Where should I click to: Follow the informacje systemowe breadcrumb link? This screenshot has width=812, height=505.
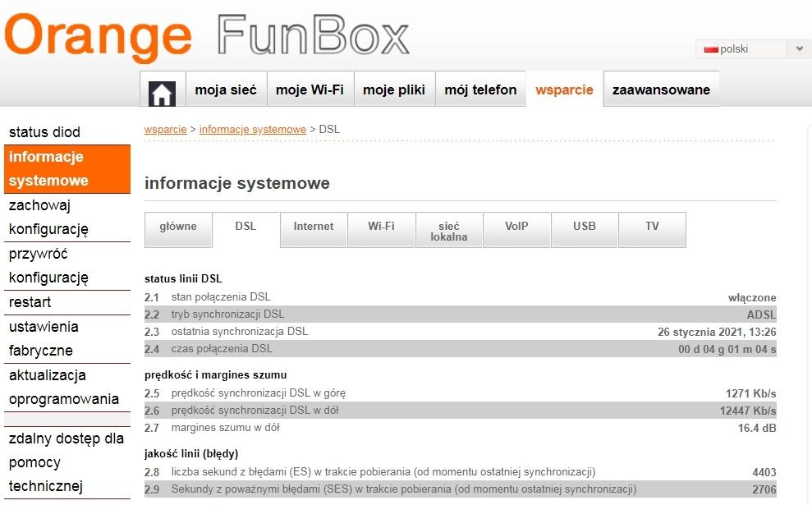click(x=253, y=130)
